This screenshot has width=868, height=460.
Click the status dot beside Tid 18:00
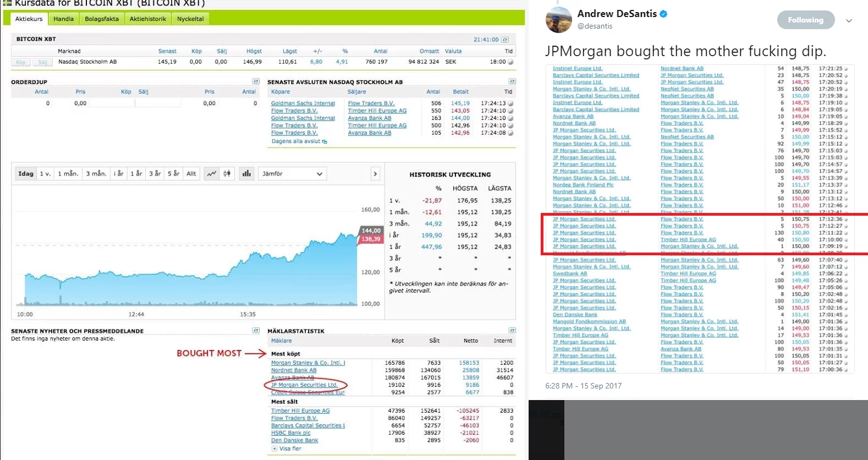click(x=511, y=62)
